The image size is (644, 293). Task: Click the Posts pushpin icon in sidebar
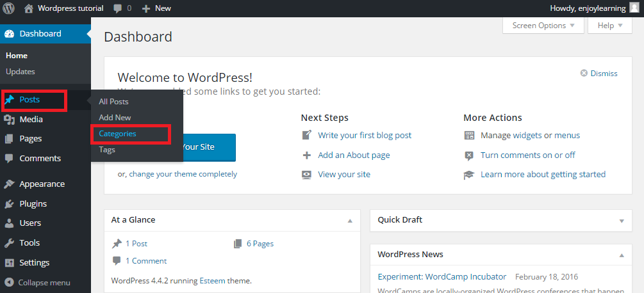9,100
